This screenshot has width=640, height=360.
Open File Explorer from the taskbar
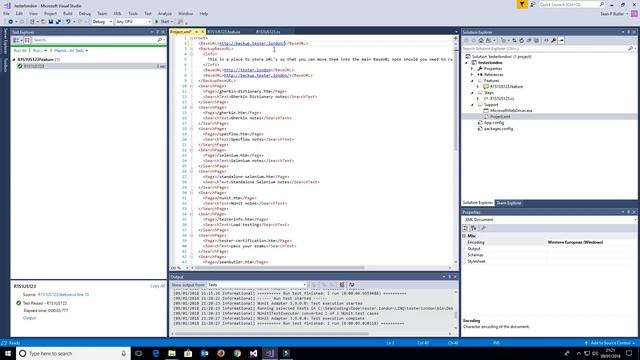point(172,353)
